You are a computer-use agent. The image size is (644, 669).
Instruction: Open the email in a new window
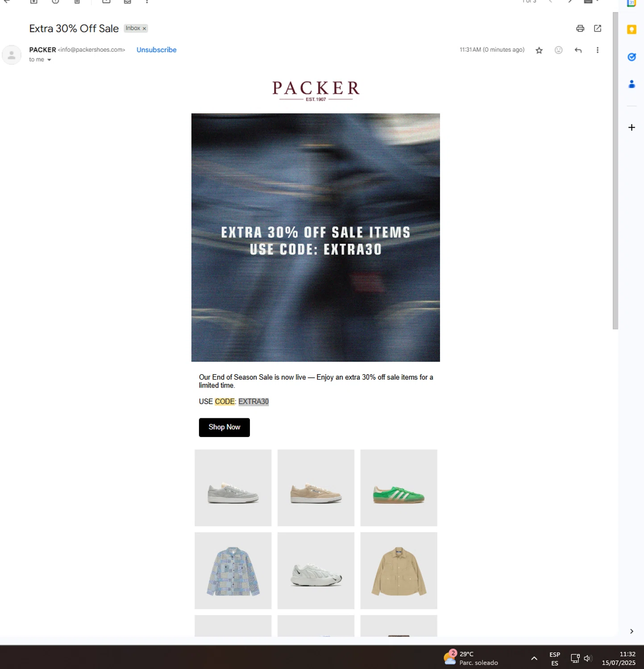coord(598,29)
